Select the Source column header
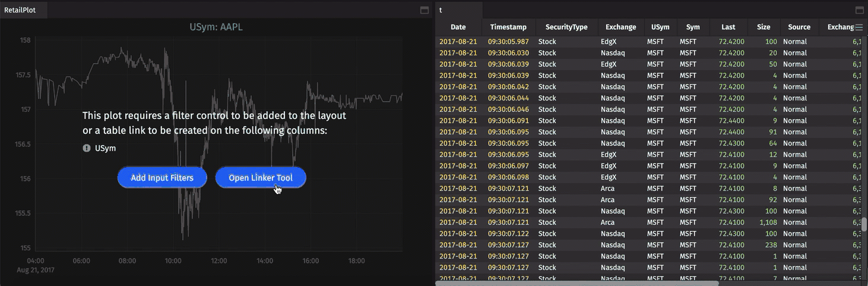This screenshot has width=868, height=286. (799, 27)
